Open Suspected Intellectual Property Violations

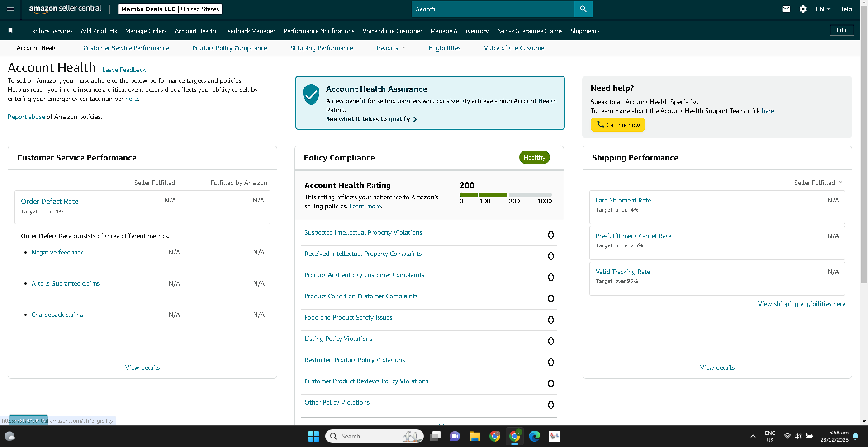click(x=363, y=232)
